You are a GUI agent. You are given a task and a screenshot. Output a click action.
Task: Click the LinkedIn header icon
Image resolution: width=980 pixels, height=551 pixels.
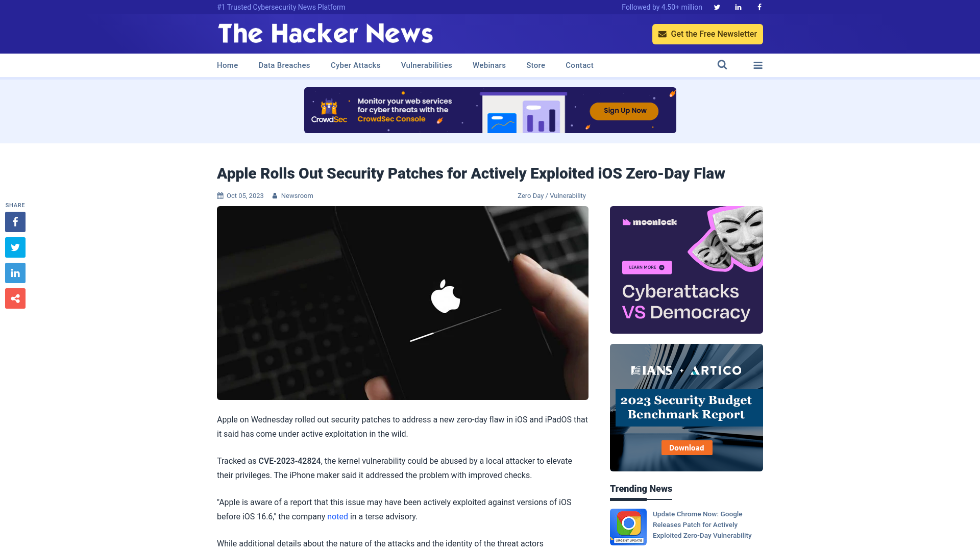coord(739,7)
